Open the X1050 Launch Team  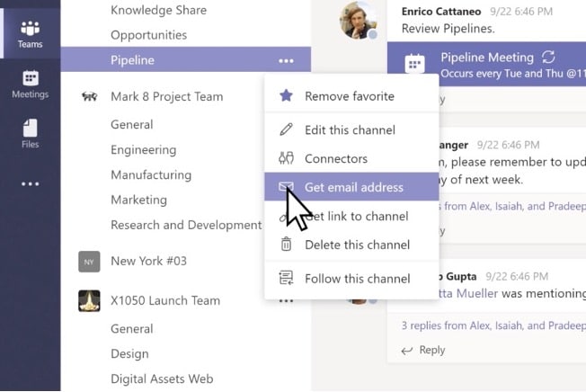pyautogui.click(x=165, y=300)
